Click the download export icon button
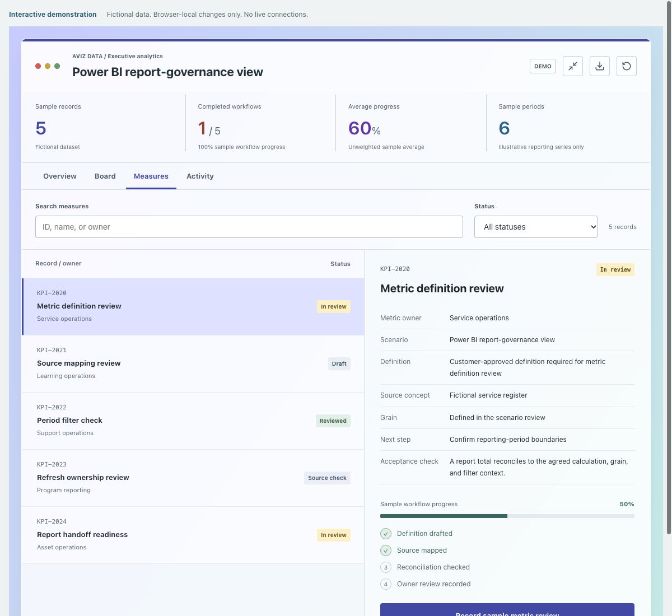The width and height of the screenshot is (672, 616). (600, 66)
